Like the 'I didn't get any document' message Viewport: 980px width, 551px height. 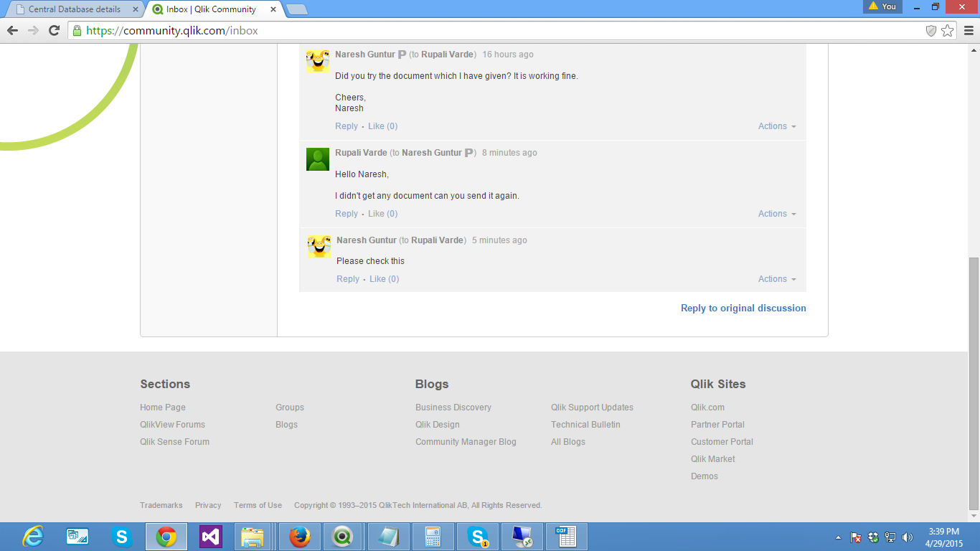(383, 214)
